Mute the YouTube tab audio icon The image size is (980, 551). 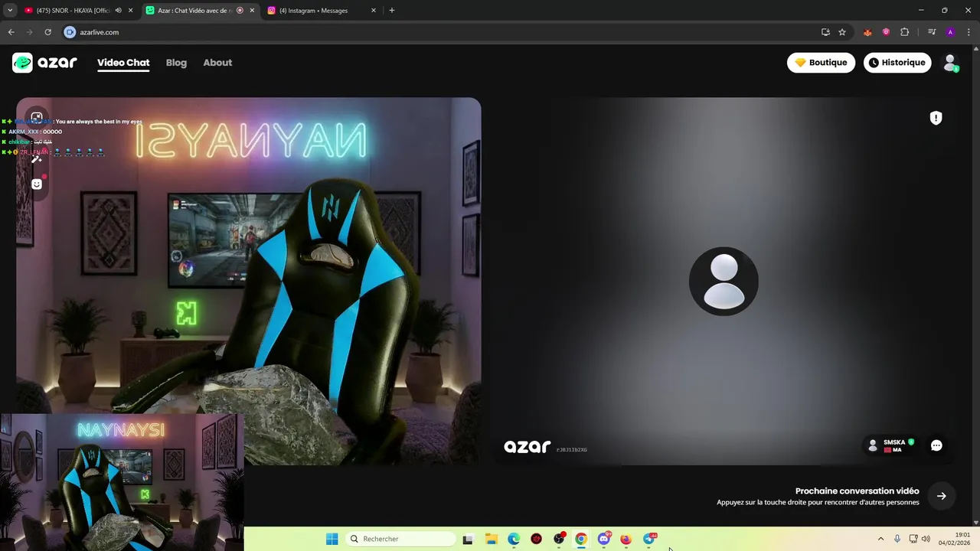pyautogui.click(x=118, y=11)
